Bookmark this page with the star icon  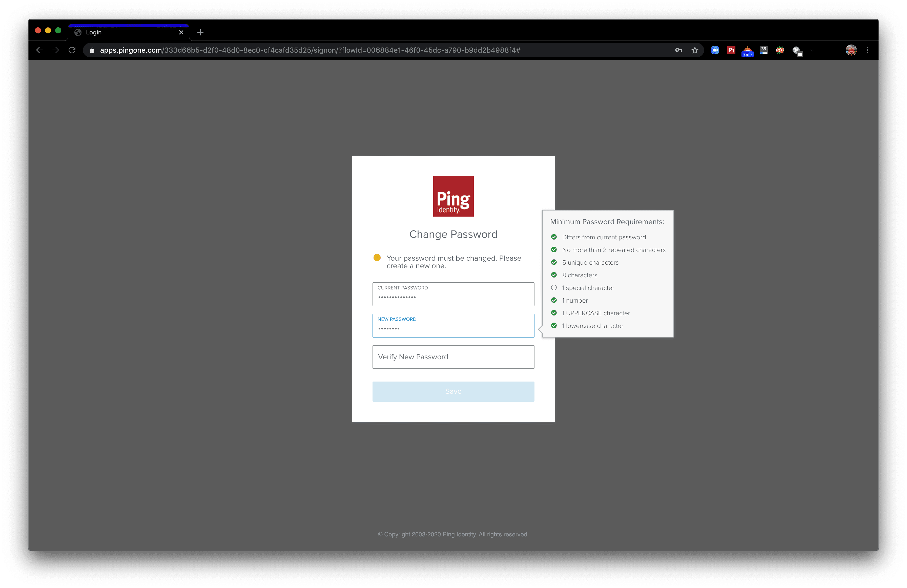click(695, 50)
